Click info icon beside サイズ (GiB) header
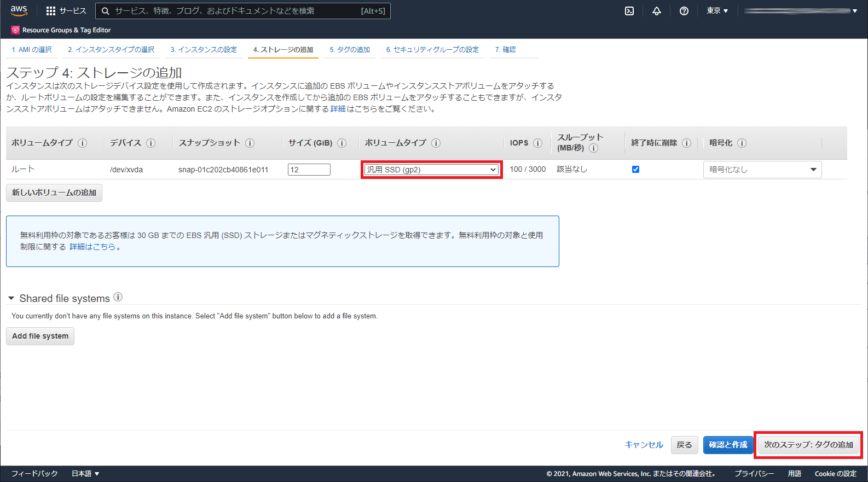 (342, 143)
